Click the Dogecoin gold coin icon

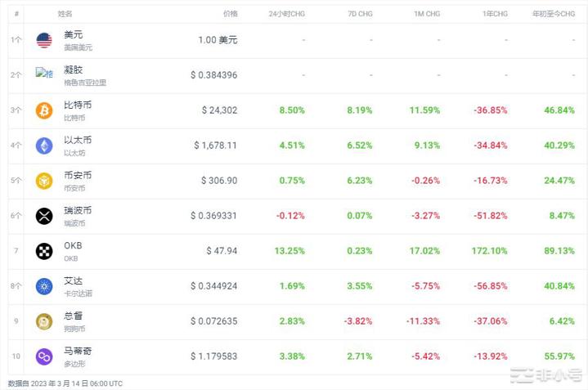[x=44, y=321]
